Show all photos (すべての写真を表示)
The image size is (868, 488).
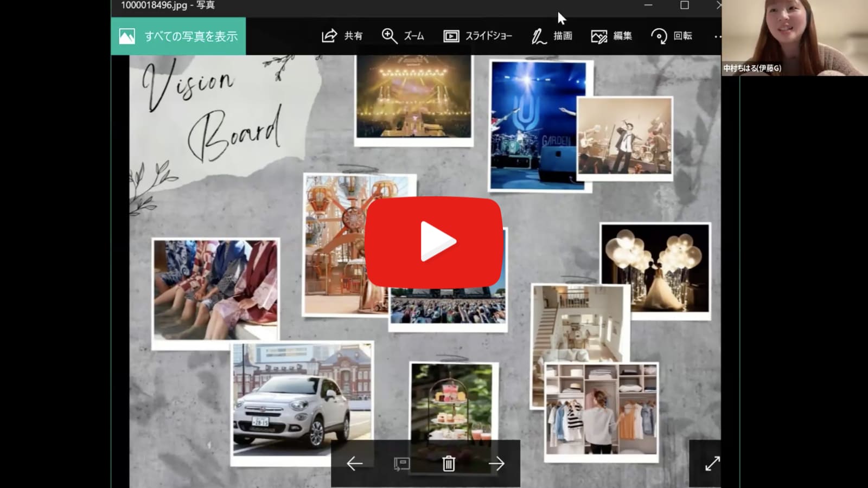(x=178, y=36)
